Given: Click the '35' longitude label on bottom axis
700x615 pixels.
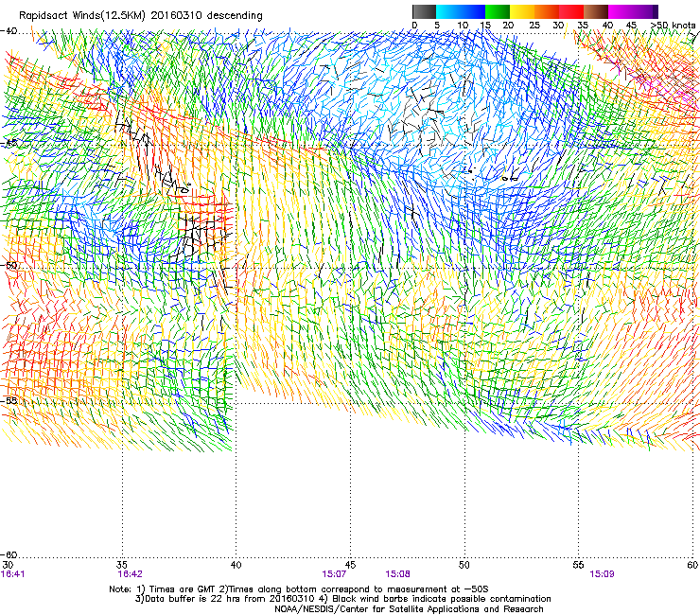Looking at the screenshot, I should (x=122, y=565).
